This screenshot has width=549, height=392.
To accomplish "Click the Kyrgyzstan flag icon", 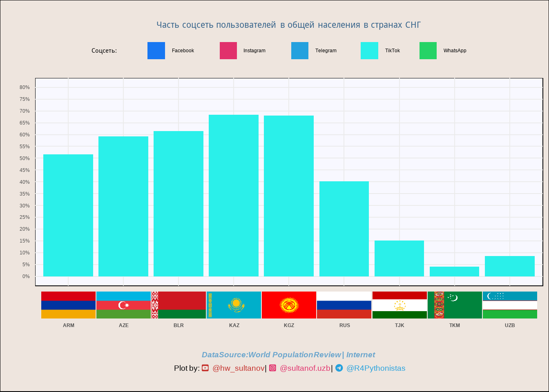I will click(289, 305).
